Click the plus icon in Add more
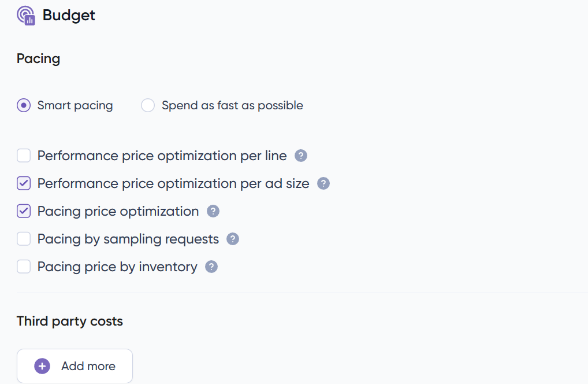This screenshot has height=384, width=588. tap(42, 366)
